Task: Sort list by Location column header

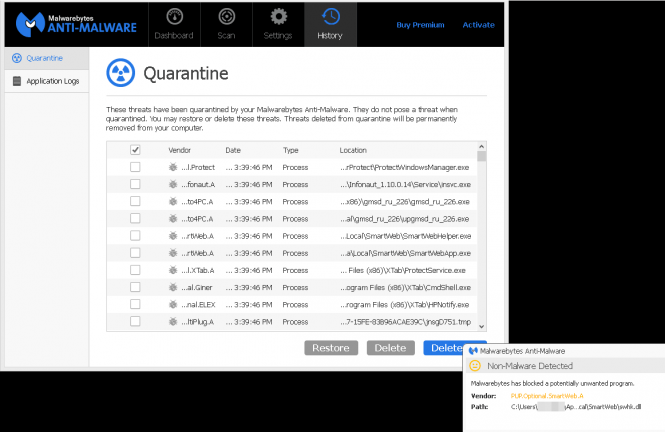Action: [353, 150]
